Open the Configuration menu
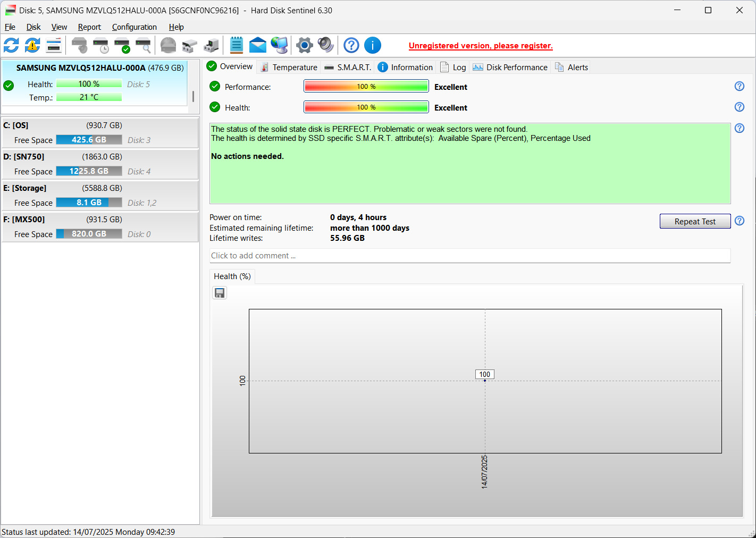The width and height of the screenshot is (756, 538). point(135,27)
